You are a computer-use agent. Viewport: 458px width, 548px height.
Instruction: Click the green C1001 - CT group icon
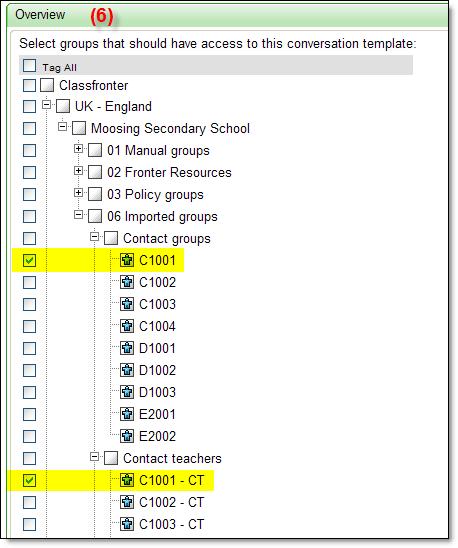click(x=127, y=480)
